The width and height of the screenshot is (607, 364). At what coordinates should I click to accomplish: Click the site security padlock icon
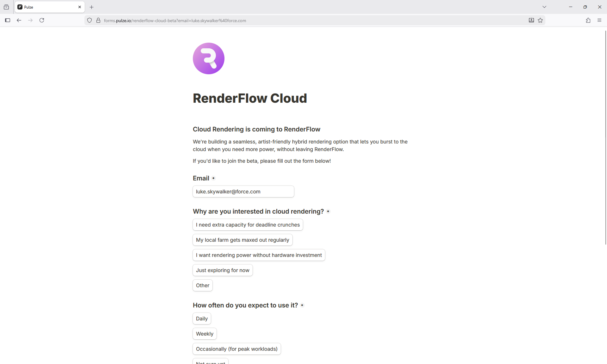(98, 20)
